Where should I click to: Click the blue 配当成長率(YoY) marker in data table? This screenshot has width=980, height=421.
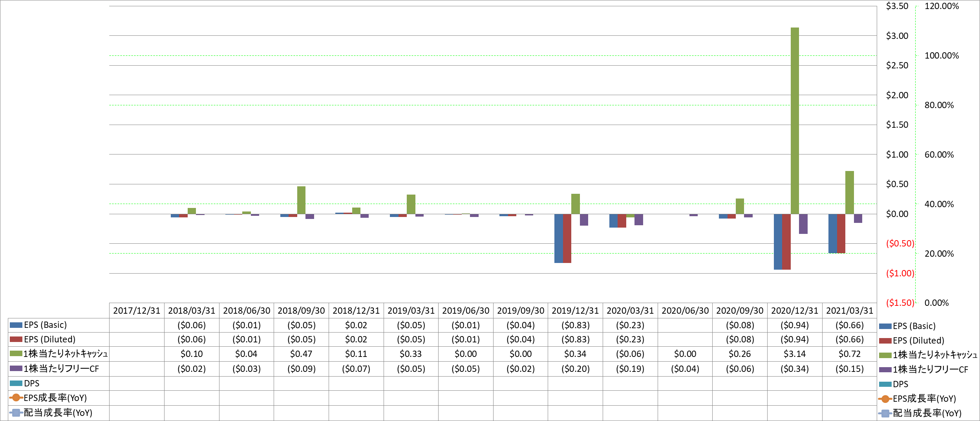(16, 413)
